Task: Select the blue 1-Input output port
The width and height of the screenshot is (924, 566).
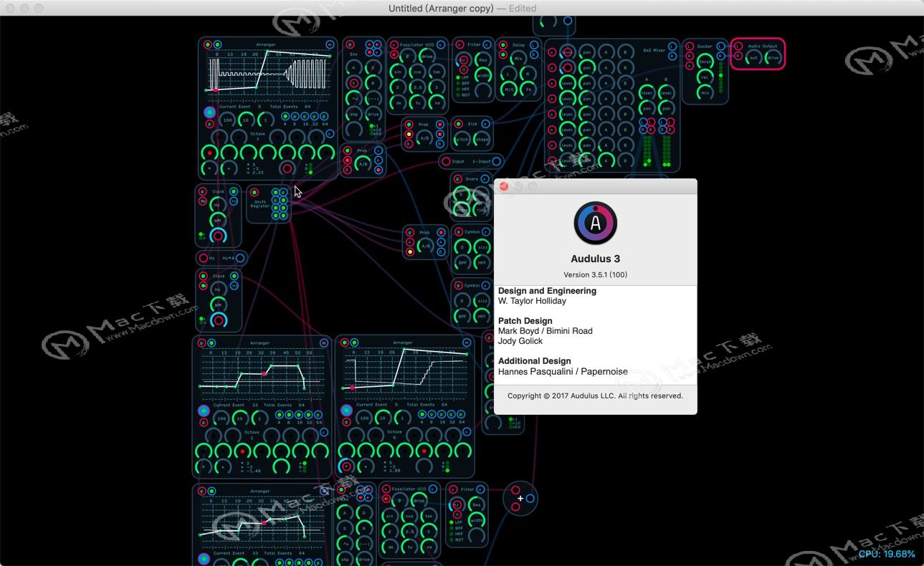Action: tap(496, 162)
